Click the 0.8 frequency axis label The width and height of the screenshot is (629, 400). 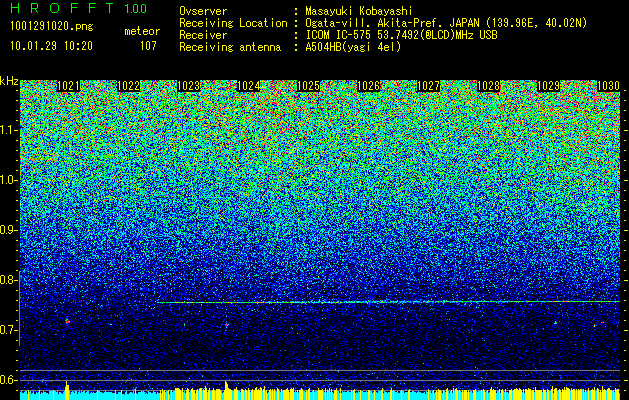(x=9, y=280)
